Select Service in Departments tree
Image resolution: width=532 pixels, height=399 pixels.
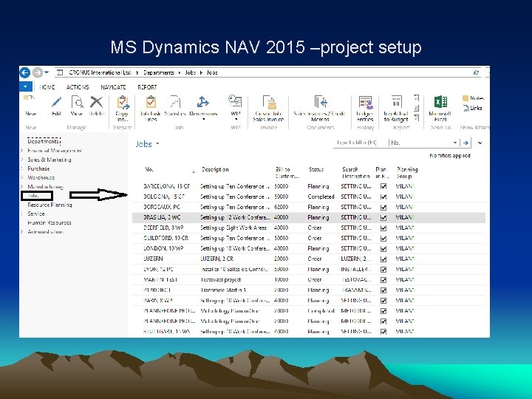[36, 214]
